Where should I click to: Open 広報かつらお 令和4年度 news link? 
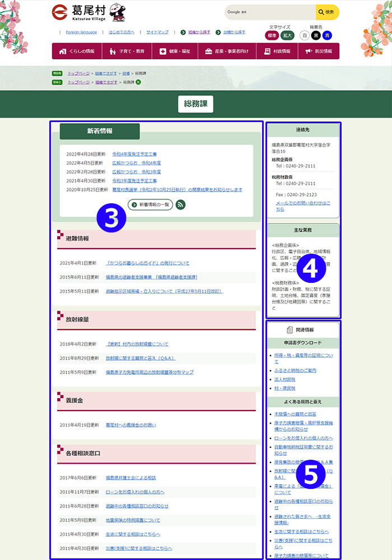137,163
